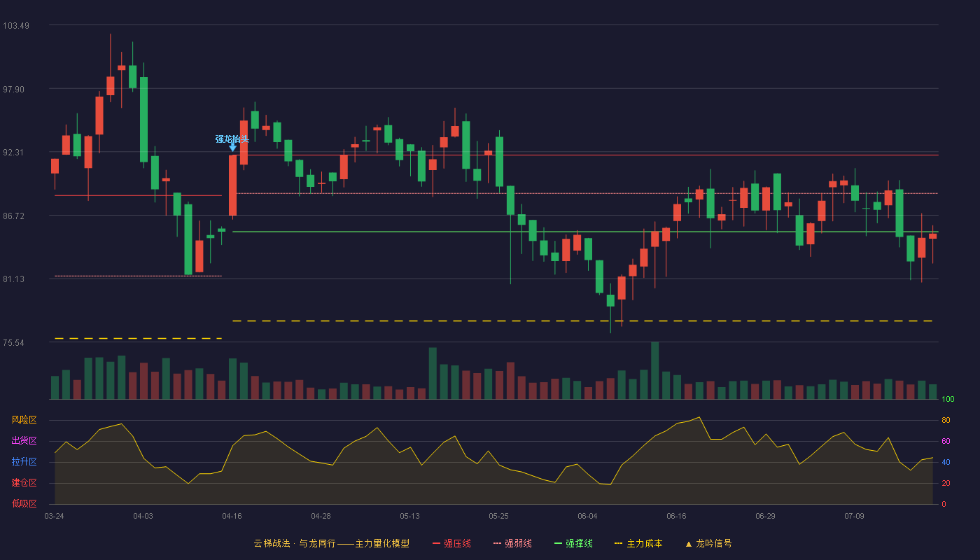The height and width of the screenshot is (560, 980).
Task: Toggle the 强撑线 legend entry
Action: coord(573,543)
